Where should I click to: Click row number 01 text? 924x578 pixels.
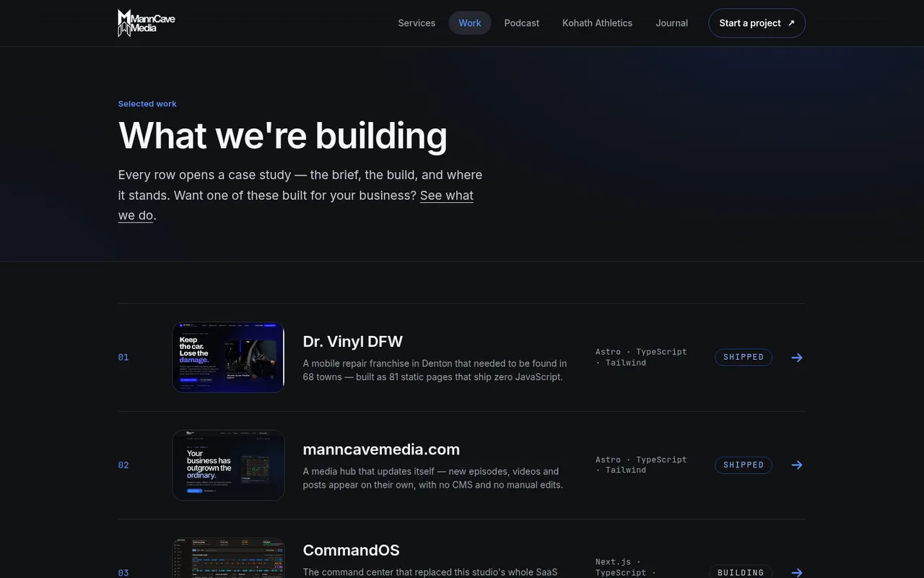point(123,358)
